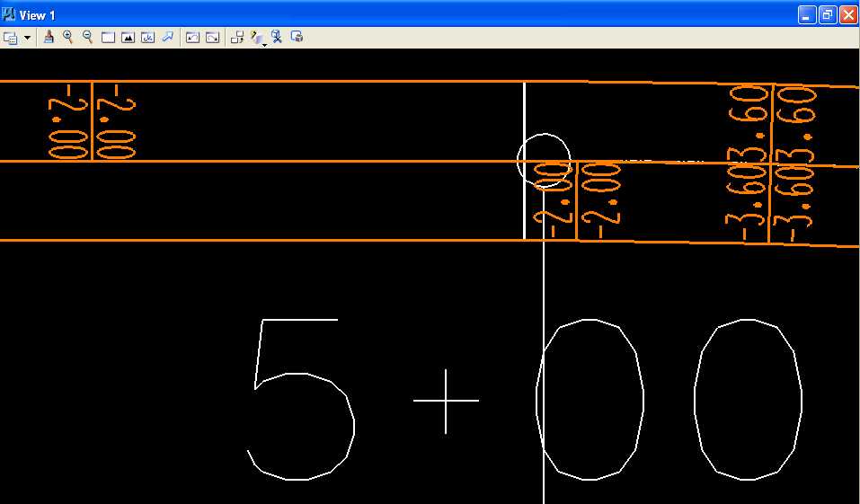Select the Zoom Out magnifier tool
The width and height of the screenshot is (860, 504).
(87, 37)
